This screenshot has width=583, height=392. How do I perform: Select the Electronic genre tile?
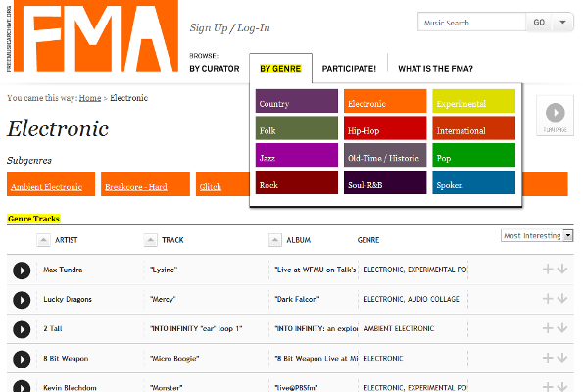coord(385,101)
